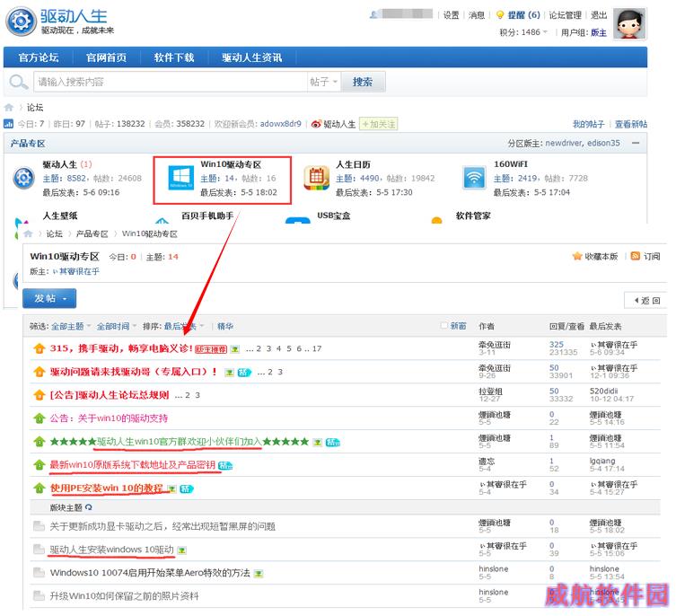Screen dimensions: 676x616
Task: Open 查看新帖 link
Action: tap(631, 124)
